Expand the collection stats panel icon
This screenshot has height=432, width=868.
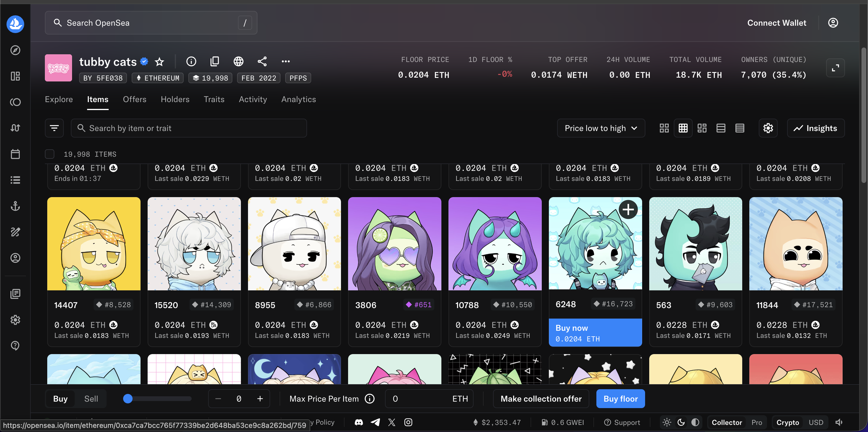pyautogui.click(x=835, y=68)
